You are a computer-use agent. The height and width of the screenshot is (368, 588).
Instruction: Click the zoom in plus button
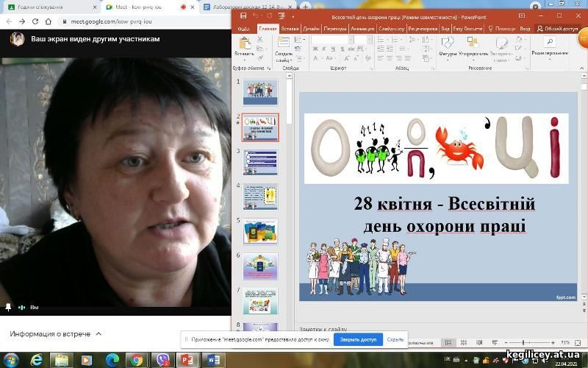tap(553, 343)
